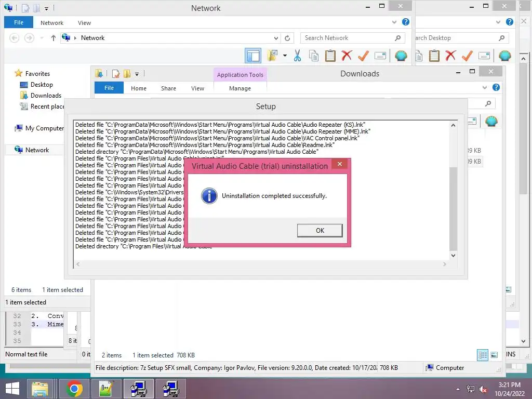Click the Setup log vertical scrollbar thumb

pyautogui.click(x=453, y=208)
